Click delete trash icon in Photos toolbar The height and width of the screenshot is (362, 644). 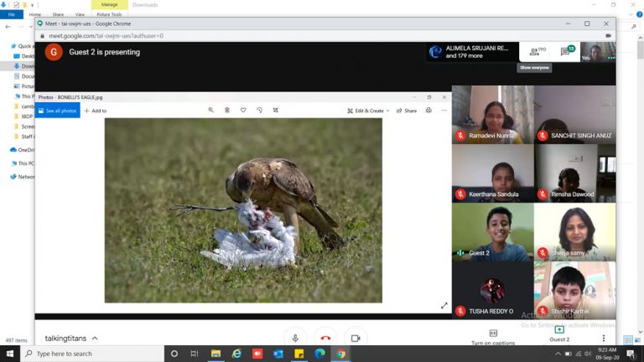tap(226, 110)
